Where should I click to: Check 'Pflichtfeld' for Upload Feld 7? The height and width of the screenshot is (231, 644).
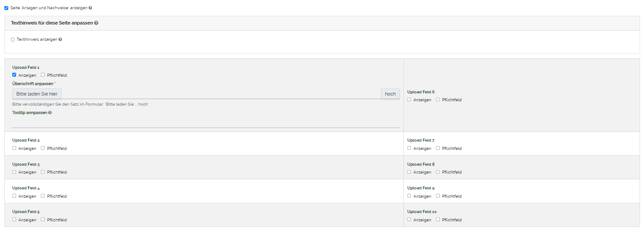pos(438,148)
